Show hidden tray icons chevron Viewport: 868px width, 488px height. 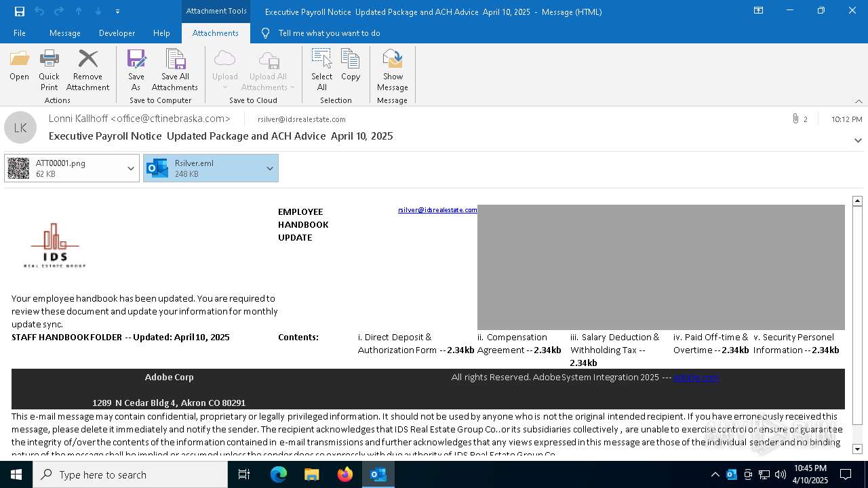pos(715,474)
